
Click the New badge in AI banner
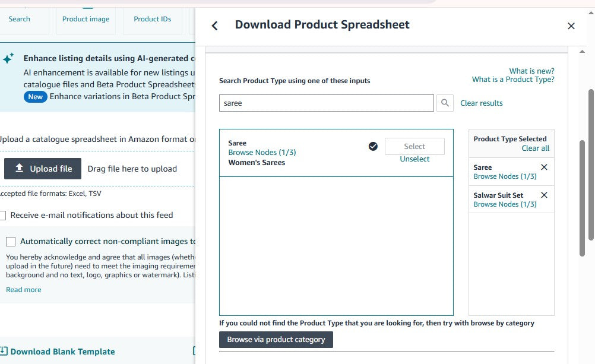coord(35,97)
